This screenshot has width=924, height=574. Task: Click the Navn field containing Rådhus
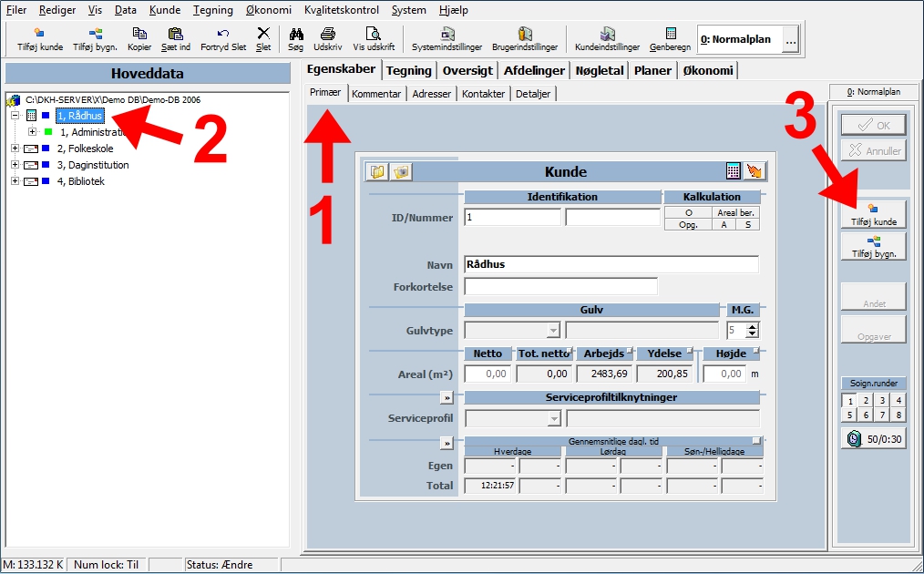click(611, 264)
